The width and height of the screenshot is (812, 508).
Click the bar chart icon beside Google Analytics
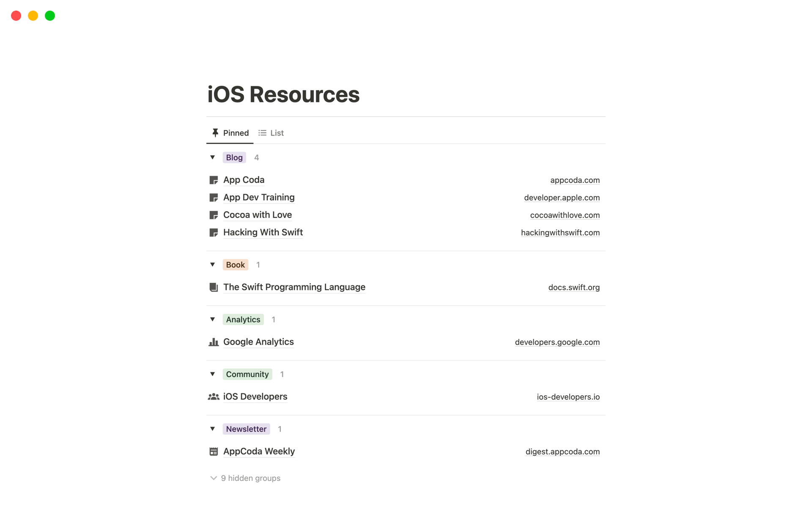[x=214, y=342]
